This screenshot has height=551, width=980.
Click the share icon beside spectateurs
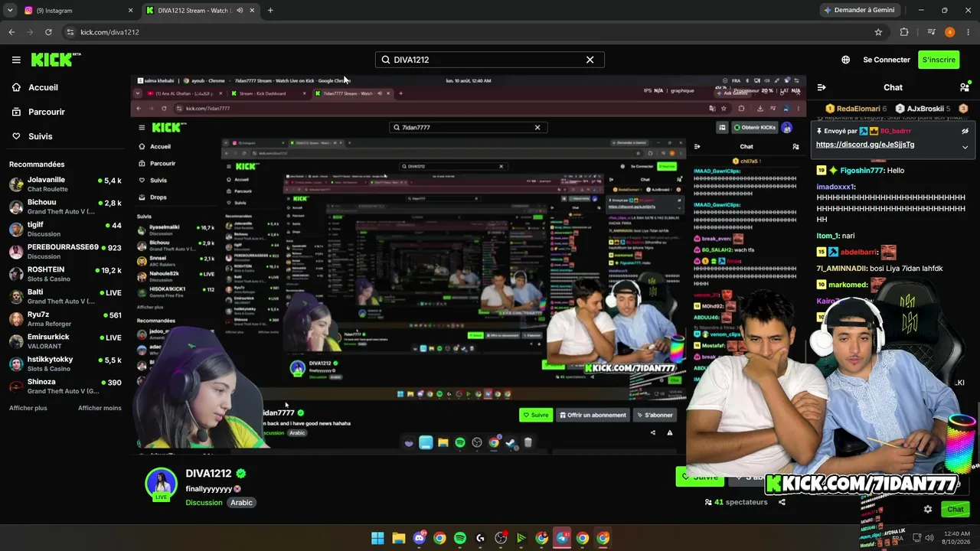pos(782,502)
